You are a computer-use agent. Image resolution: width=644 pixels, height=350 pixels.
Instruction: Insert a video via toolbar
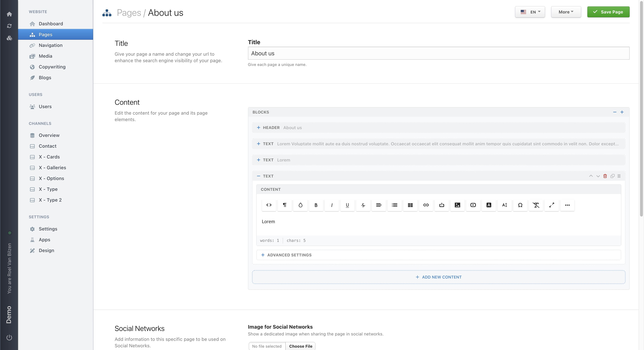click(473, 205)
